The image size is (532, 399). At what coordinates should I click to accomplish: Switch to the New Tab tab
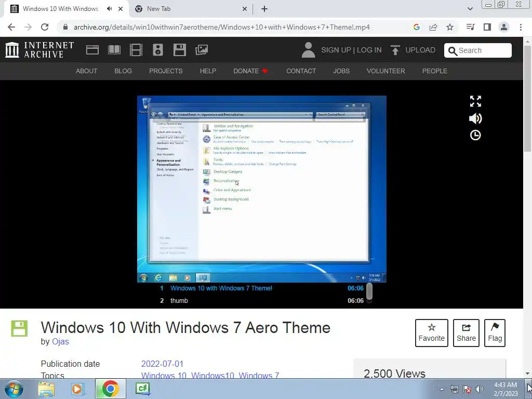pos(190,9)
